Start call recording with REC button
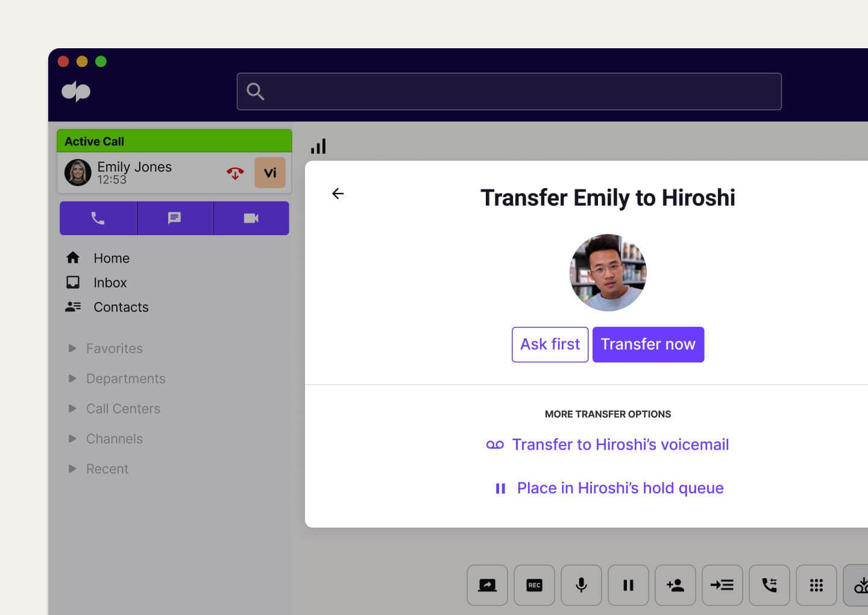868x615 pixels. pyautogui.click(x=534, y=585)
